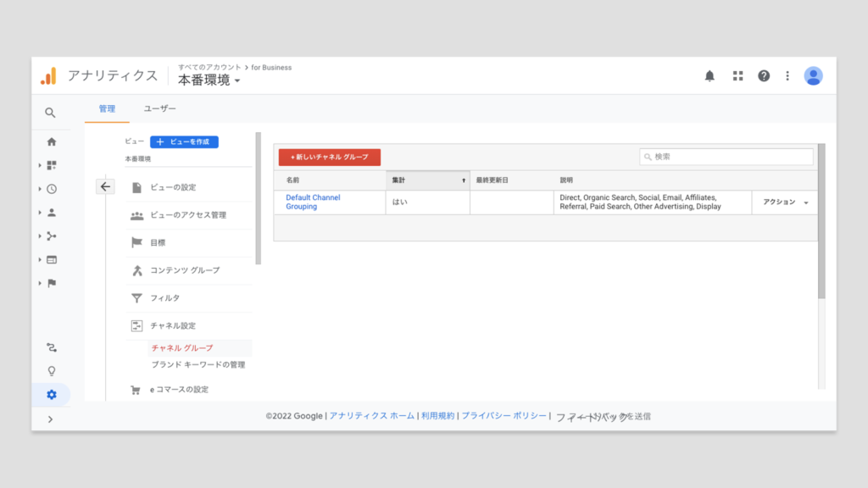Click the user account avatar
This screenshot has width=868, height=488.
[813, 76]
